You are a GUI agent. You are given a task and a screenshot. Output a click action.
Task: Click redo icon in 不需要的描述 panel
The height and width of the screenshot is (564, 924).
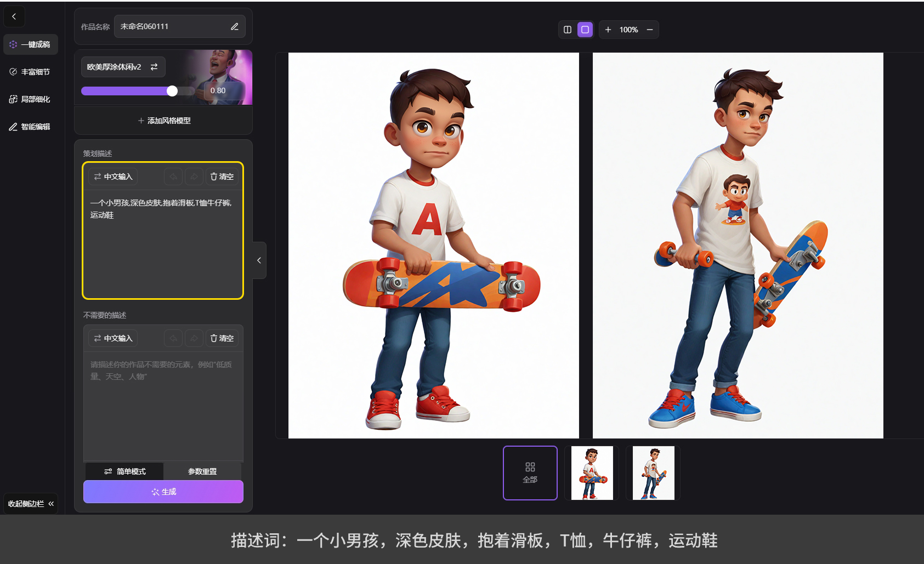click(x=194, y=338)
